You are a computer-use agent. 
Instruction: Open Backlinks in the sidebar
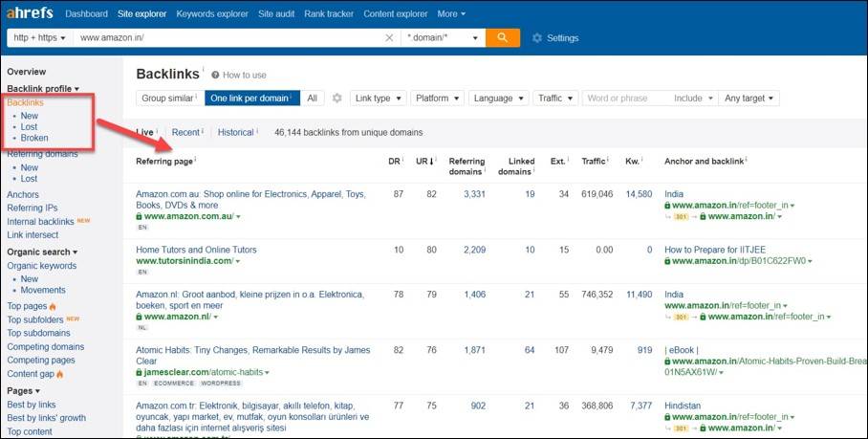click(x=25, y=103)
